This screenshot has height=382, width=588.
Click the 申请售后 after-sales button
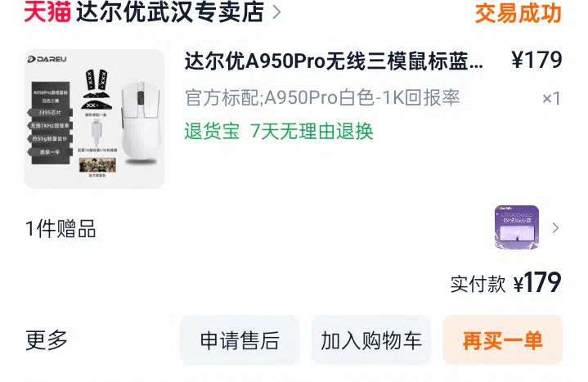(x=240, y=340)
